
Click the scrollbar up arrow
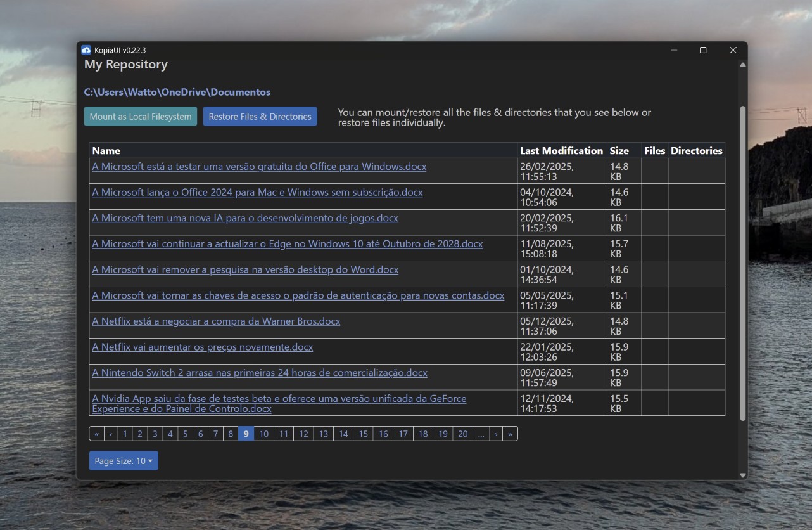(743, 65)
